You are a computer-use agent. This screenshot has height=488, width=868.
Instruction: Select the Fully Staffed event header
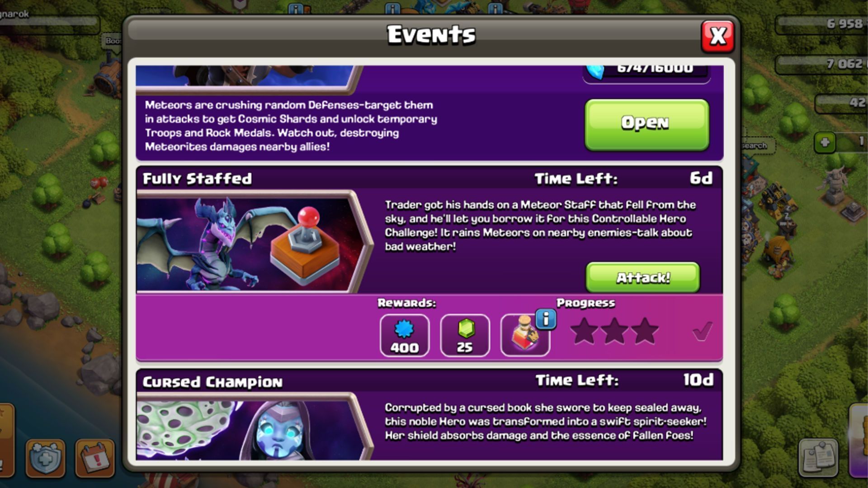click(429, 178)
